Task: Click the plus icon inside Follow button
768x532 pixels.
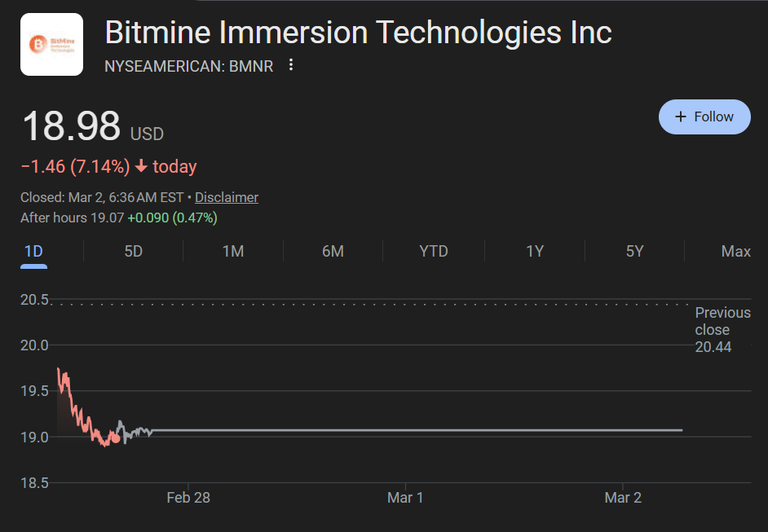Action: (680, 117)
